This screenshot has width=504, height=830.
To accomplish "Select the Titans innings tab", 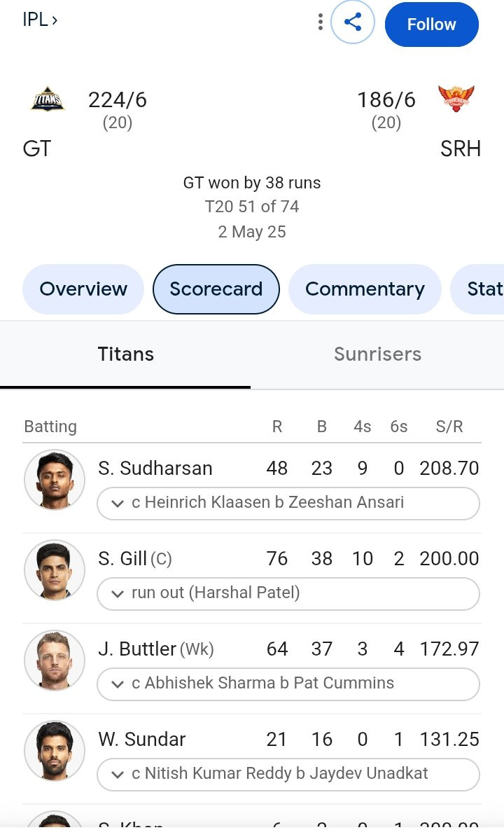I will coord(125,354).
